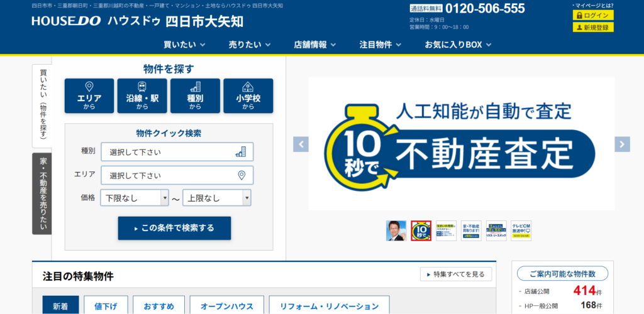This screenshot has height=314, width=644.
Task: Click the 新規登録 button
Action: click(x=593, y=28)
